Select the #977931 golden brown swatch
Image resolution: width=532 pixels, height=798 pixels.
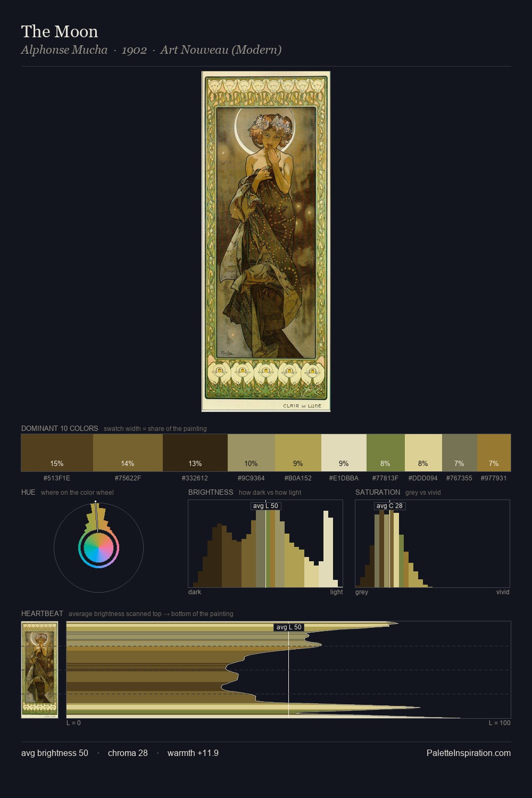point(494,453)
